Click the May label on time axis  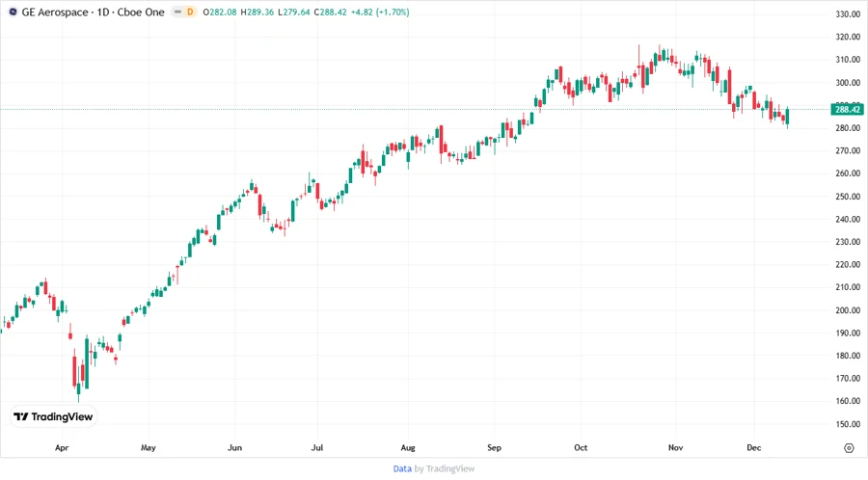tap(149, 447)
